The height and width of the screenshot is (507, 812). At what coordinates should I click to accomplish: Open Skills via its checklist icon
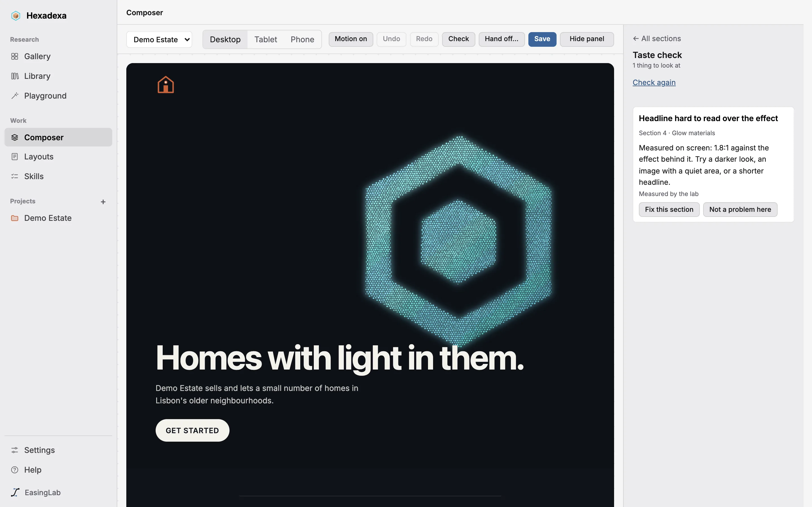(14, 176)
